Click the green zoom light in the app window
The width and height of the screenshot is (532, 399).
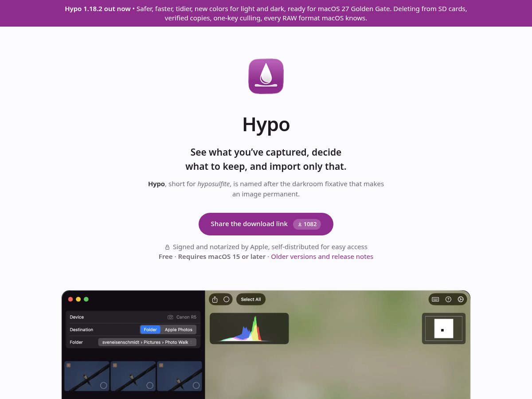(x=86, y=299)
